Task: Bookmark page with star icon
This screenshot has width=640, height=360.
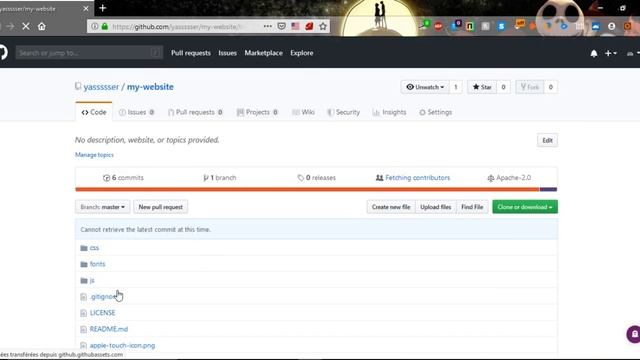Action: (323, 27)
